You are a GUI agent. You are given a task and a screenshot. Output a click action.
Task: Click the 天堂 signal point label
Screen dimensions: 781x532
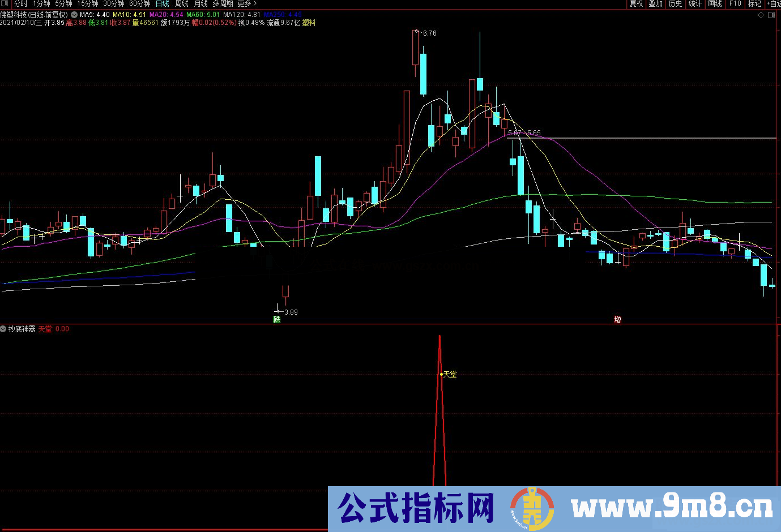[450, 375]
